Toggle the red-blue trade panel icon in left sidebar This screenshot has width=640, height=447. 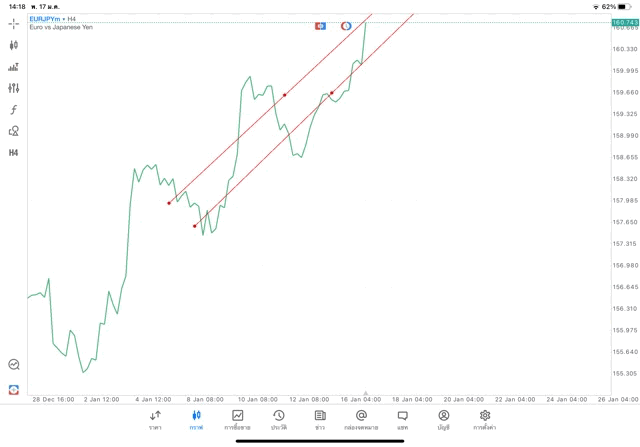pos(14,389)
